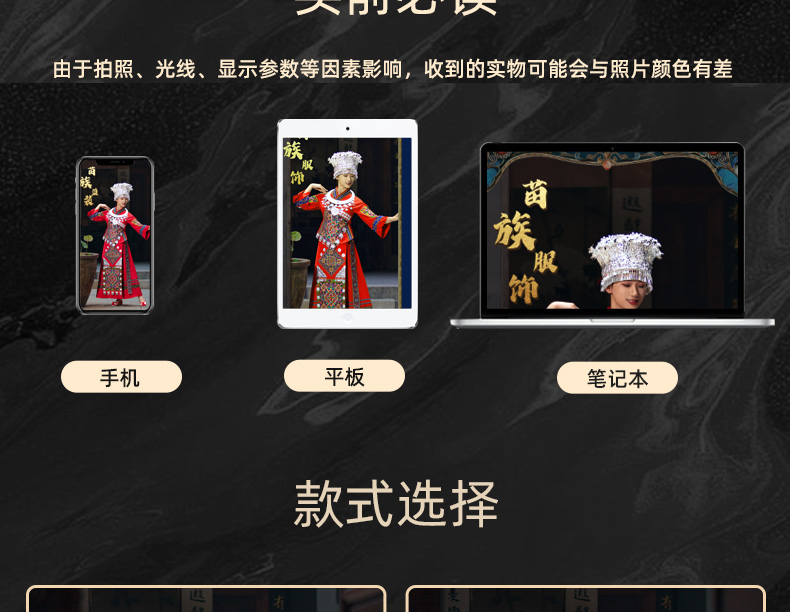Click the color difference notice text
The image size is (790, 612).
point(392,69)
